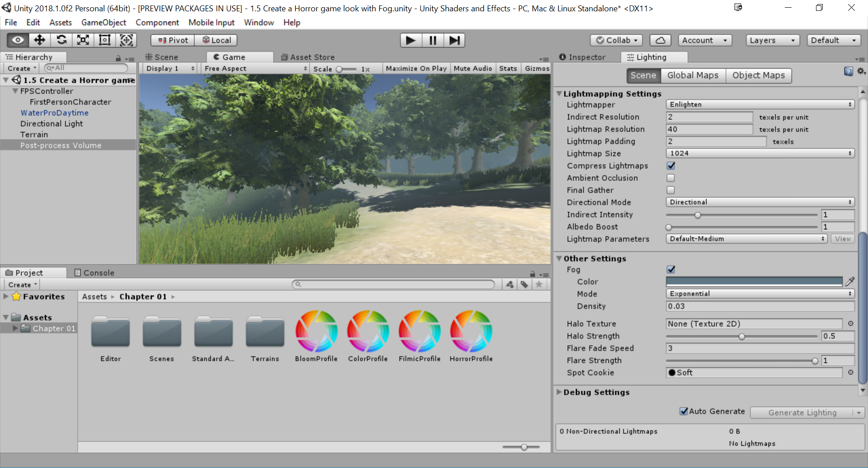Open the cloud services icon
The height and width of the screenshot is (468, 868).
pyautogui.click(x=660, y=40)
